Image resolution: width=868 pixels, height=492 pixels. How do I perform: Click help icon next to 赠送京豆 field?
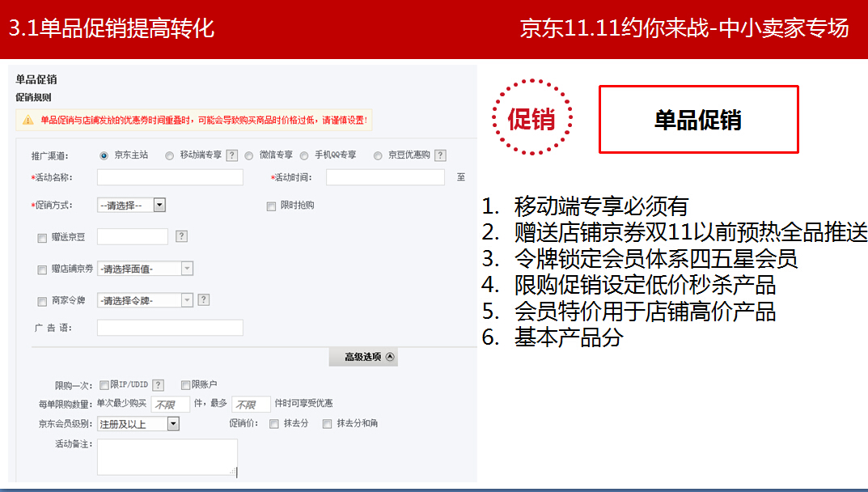[181, 236]
